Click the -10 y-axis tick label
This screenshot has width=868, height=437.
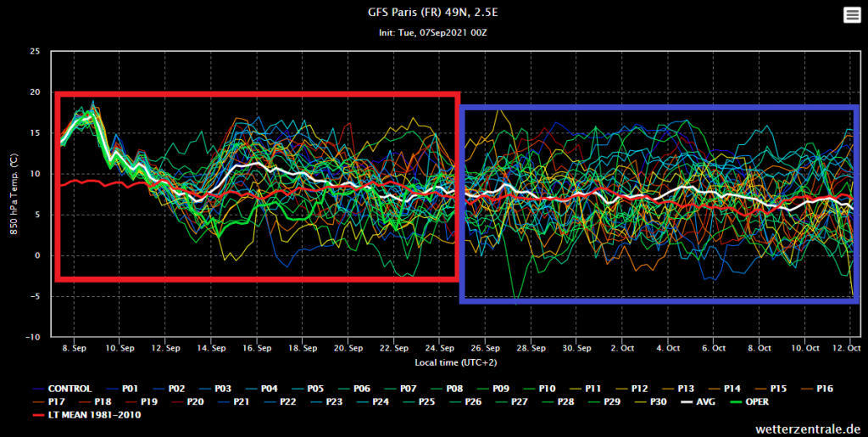33,337
